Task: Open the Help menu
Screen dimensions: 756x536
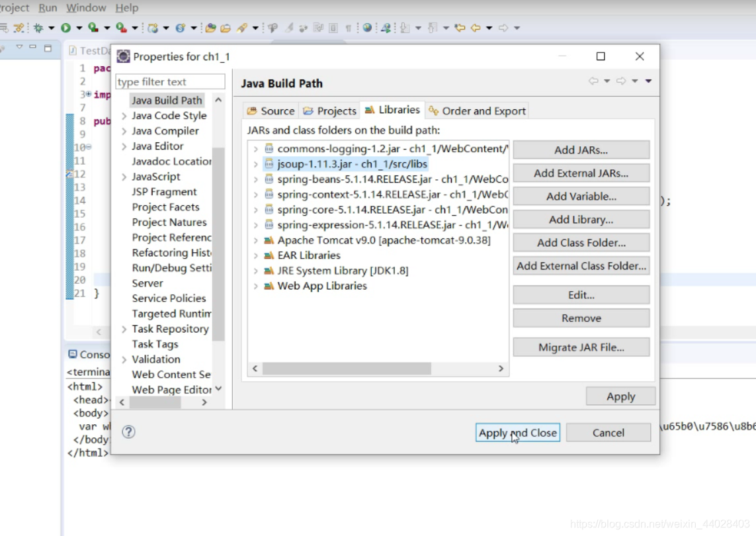Action: (127, 8)
